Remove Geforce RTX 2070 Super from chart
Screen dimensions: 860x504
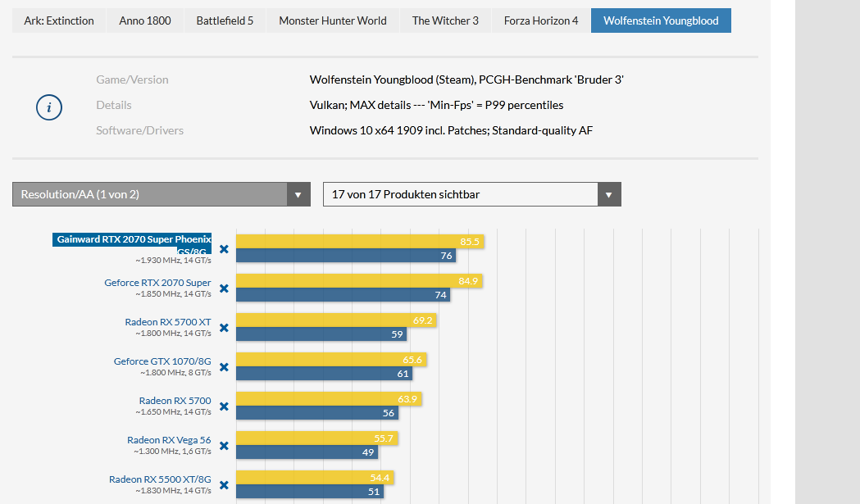224,288
